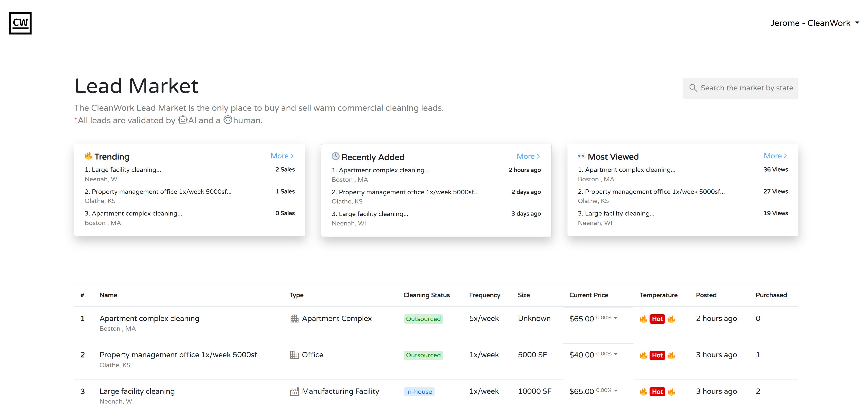Click the CW logo icon
Viewport: 868px width, 410px height.
point(20,23)
